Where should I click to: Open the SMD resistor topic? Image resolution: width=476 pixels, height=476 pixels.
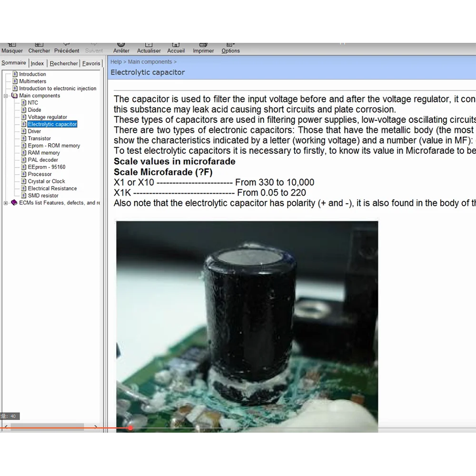[43, 196]
